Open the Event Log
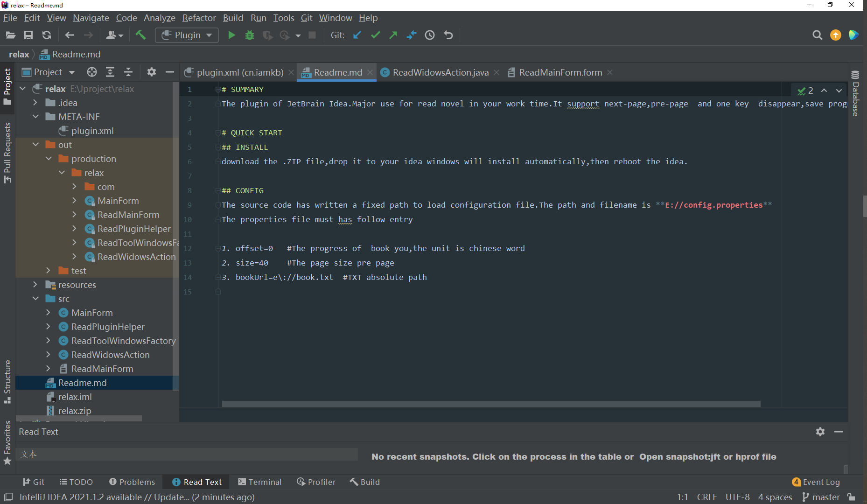 (x=816, y=482)
